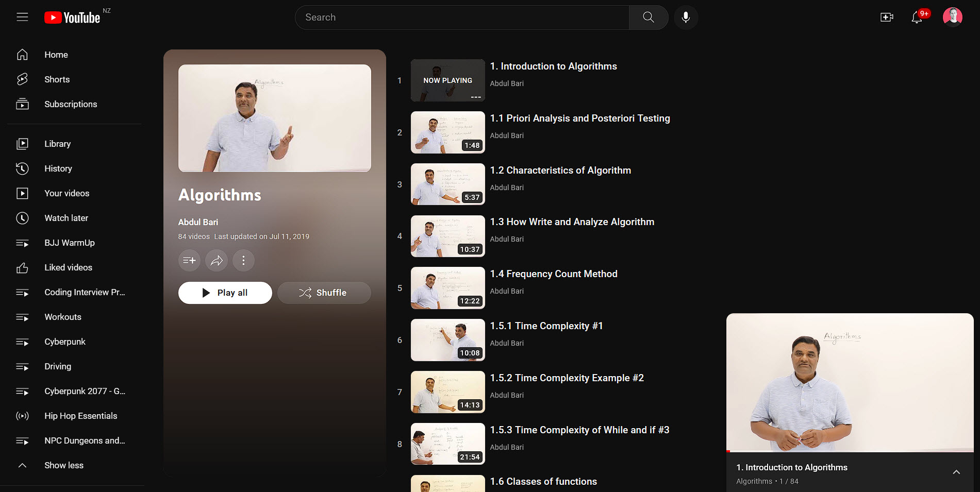Open thumbnail of 1.5.3 While and if video
980x492 pixels.
pyautogui.click(x=448, y=444)
